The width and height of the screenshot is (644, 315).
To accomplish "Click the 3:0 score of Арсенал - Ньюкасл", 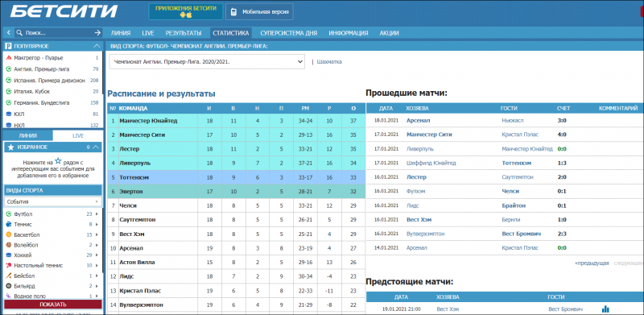I will [562, 121].
